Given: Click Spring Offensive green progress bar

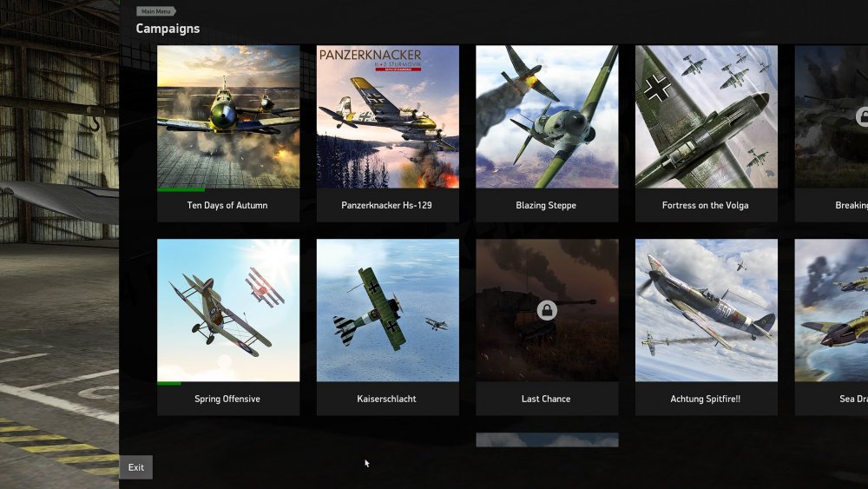Looking at the screenshot, I should point(169,383).
